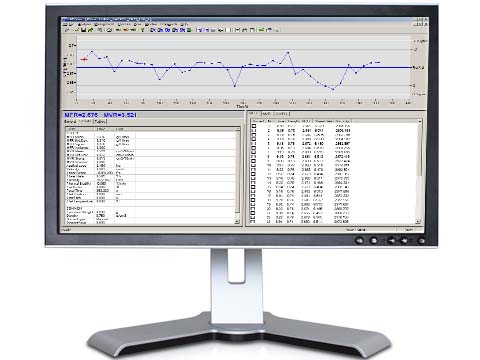Click the first blue icon in toolbar group
The width and height of the screenshot is (480, 360).
pyautogui.click(x=153, y=30)
